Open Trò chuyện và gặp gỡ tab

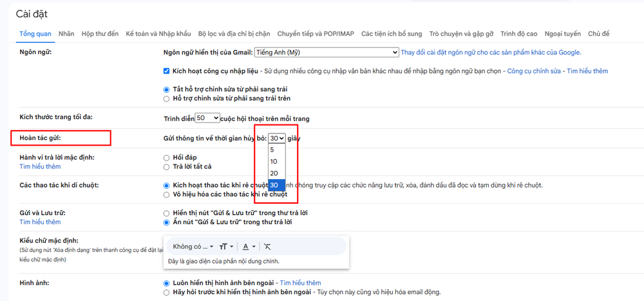pos(461,34)
